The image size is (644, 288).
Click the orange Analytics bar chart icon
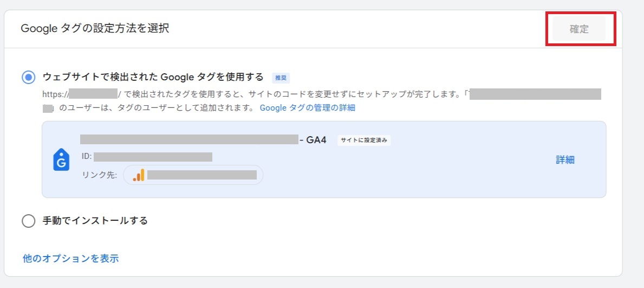point(139,175)
